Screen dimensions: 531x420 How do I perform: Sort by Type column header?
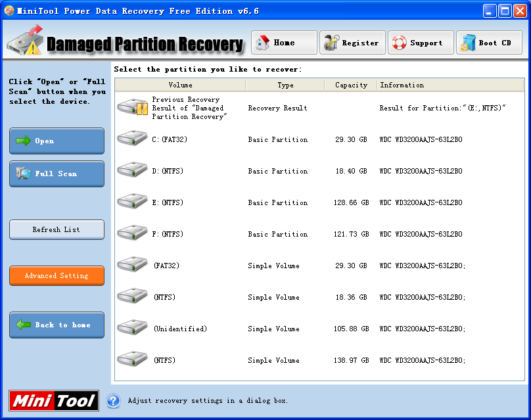tap(285, 85)
